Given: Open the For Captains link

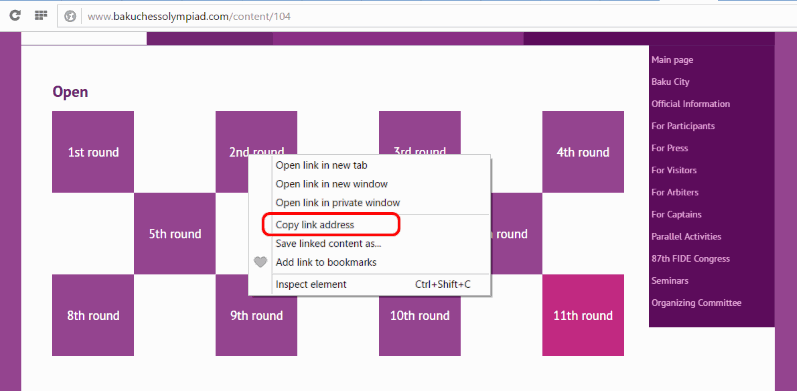Looking at the screenshot, I should (677, 215).
